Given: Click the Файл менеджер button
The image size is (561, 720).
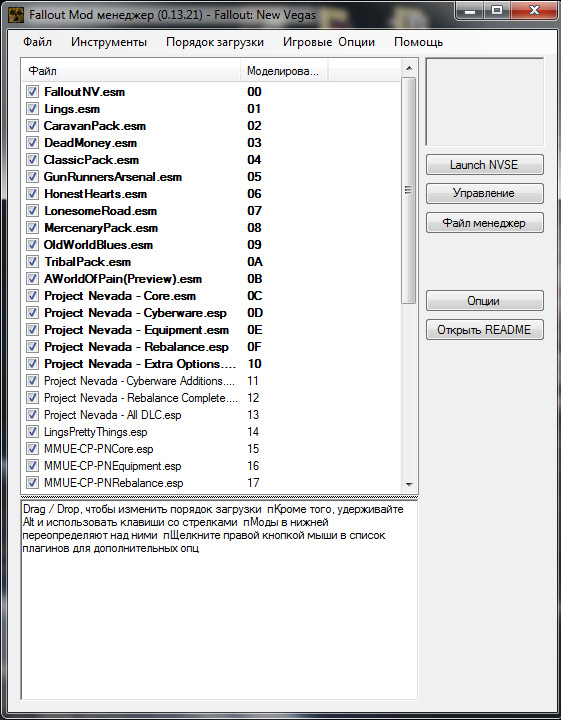Looking at the screenshot, I should pyautogui.click(x=484, y=223).
